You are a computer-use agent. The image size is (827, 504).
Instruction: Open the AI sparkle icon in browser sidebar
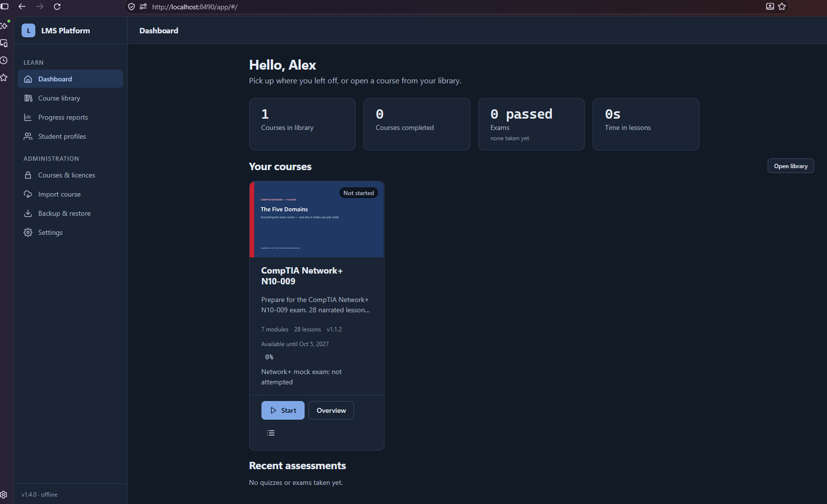tap(4, 25)
